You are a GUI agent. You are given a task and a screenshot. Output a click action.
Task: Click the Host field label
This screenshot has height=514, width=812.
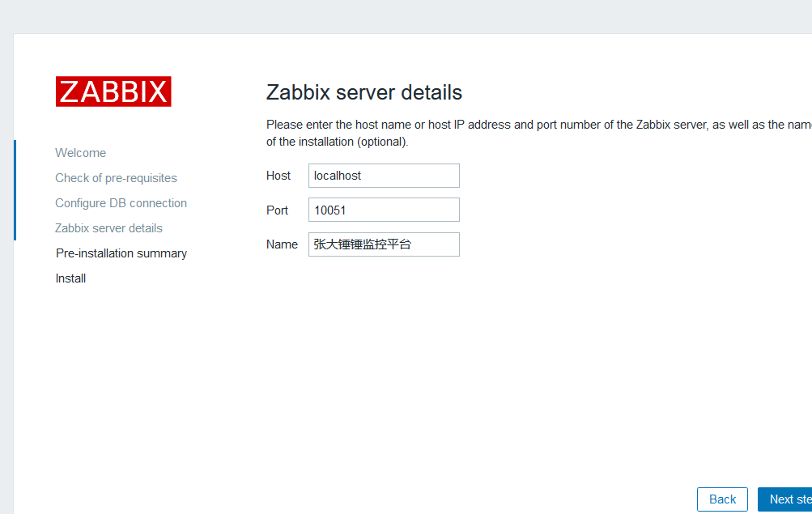[x=278, y=175]
